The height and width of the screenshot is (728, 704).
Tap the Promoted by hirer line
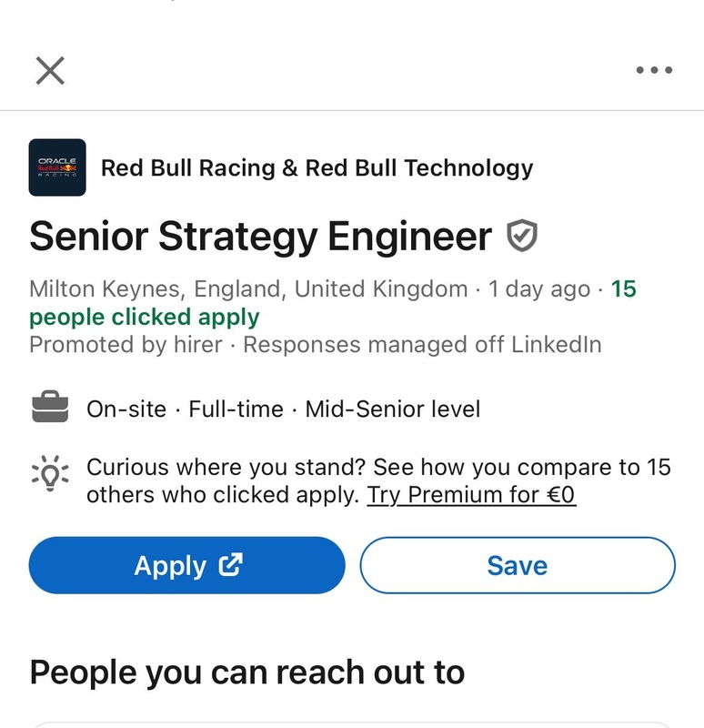click(x=126, y=345)
